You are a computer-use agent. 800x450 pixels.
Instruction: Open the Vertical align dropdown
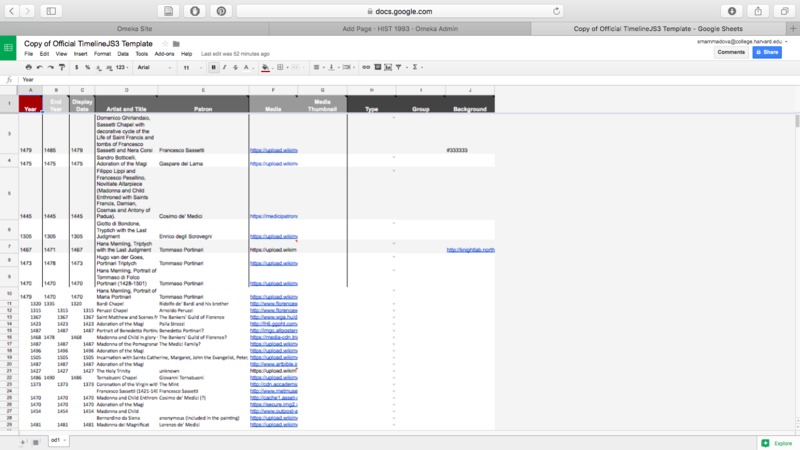[x=332, y=67]
